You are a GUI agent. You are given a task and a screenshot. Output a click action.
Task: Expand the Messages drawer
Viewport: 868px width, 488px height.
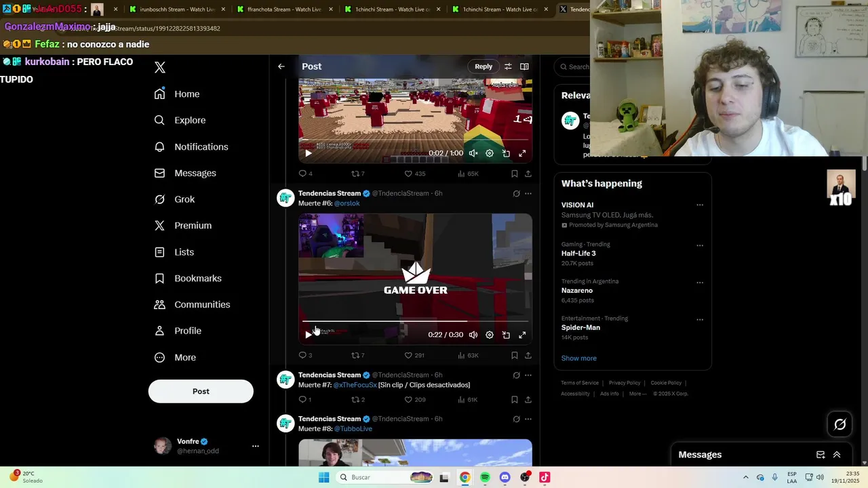pyautogui.click(x=837, y=455)
